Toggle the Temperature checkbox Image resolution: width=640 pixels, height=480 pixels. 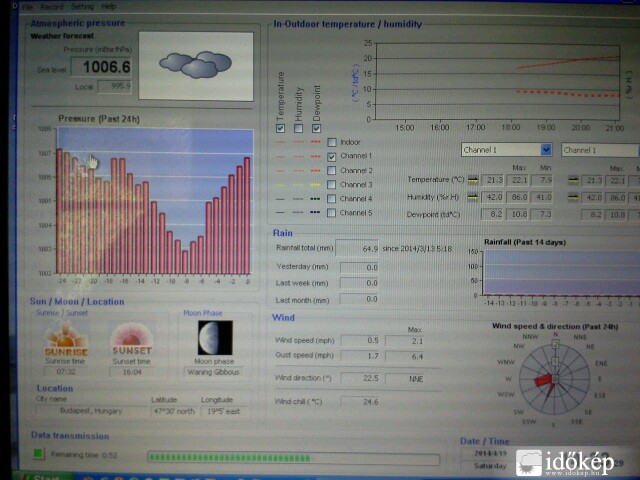click(280, 127)
